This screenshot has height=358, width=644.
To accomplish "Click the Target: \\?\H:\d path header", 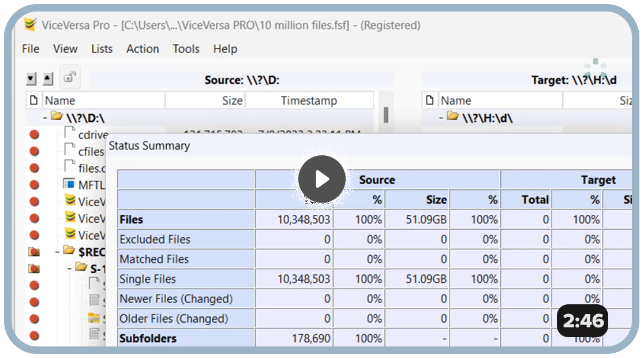I will click(x=574, y=80).
